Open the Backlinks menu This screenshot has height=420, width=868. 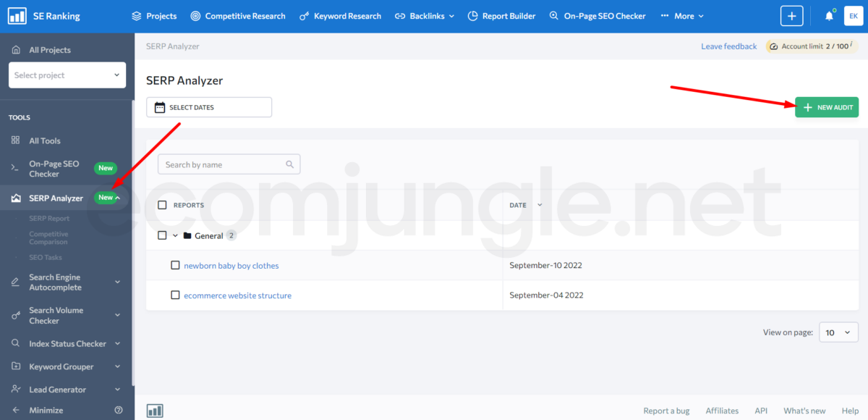pos(425,16)
